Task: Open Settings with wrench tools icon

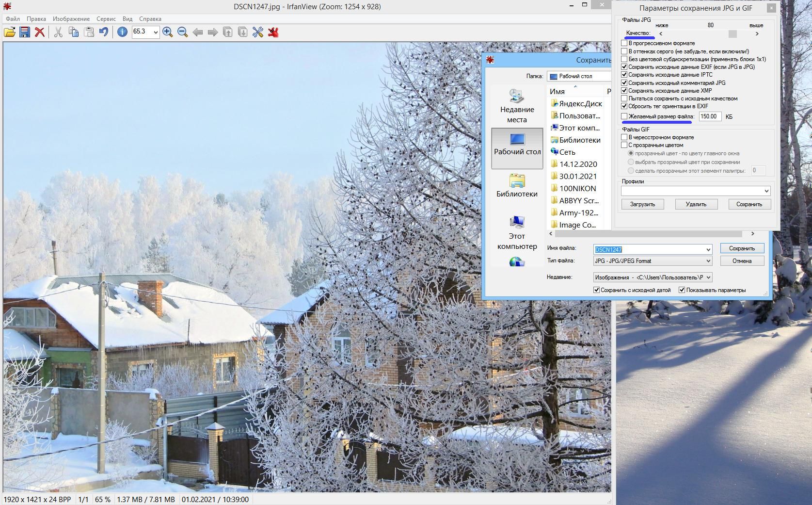Action: [258, 32]
